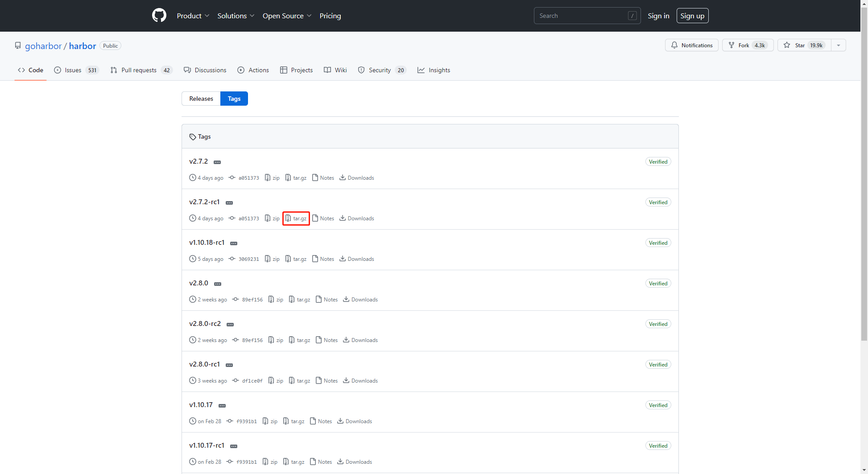This screenshot has height=474, width=868.
Task: Expand the ellipsis next to v2.8.0
Action: pos(218,284)
